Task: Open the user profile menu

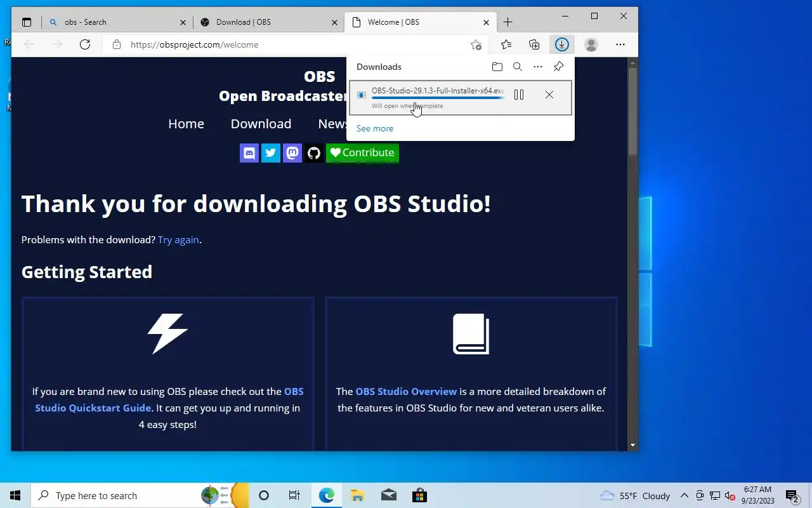Action: [591, 44]
